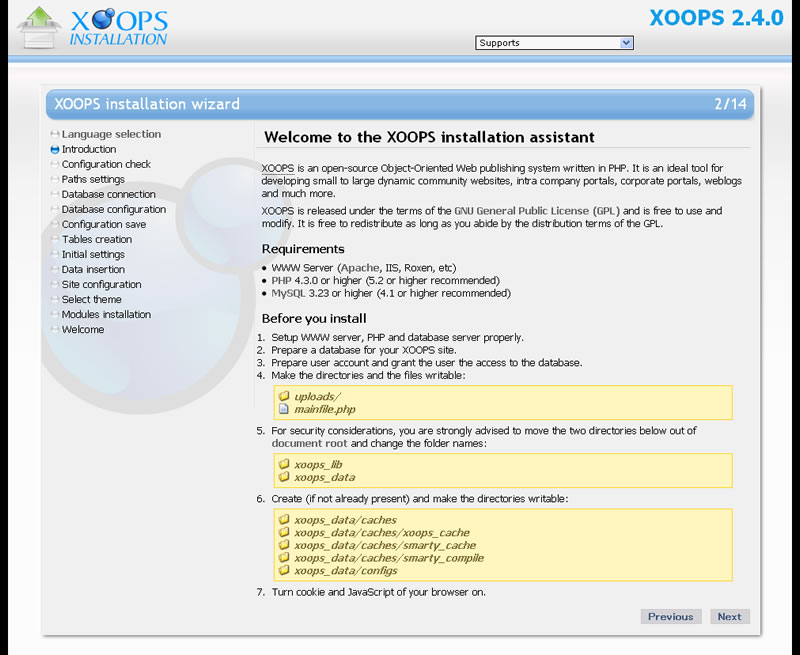Click the uploads/ text
This screenshot has width=800, height=655.
[317, 396]
